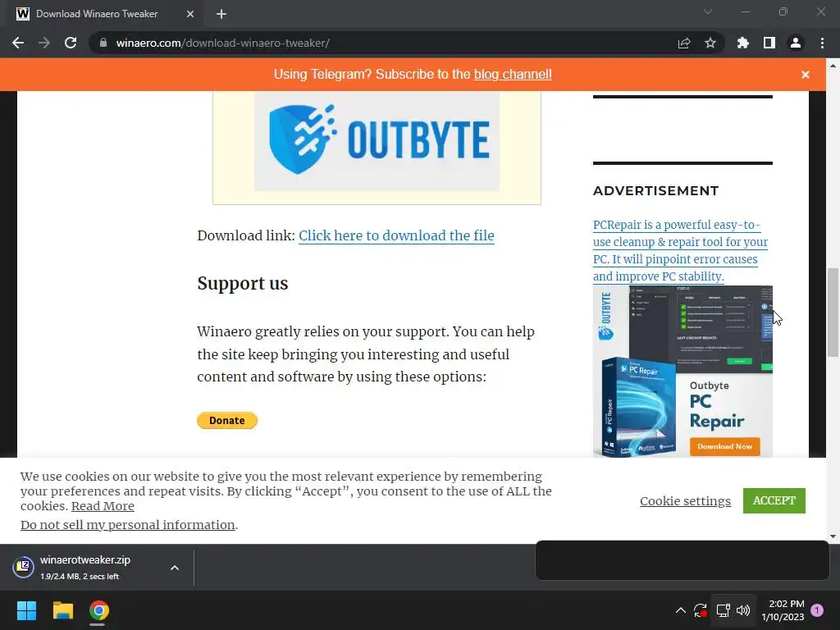840x630 pixels.
Task: Open File Explorer from the taskbar
Action: coord(62,610)
